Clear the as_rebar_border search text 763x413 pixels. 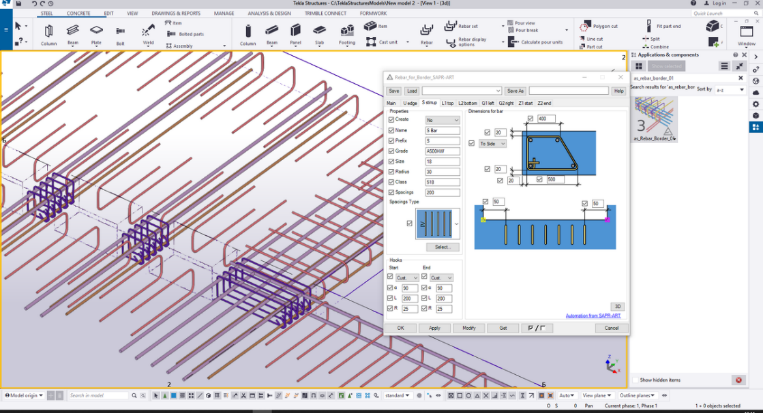741,78
